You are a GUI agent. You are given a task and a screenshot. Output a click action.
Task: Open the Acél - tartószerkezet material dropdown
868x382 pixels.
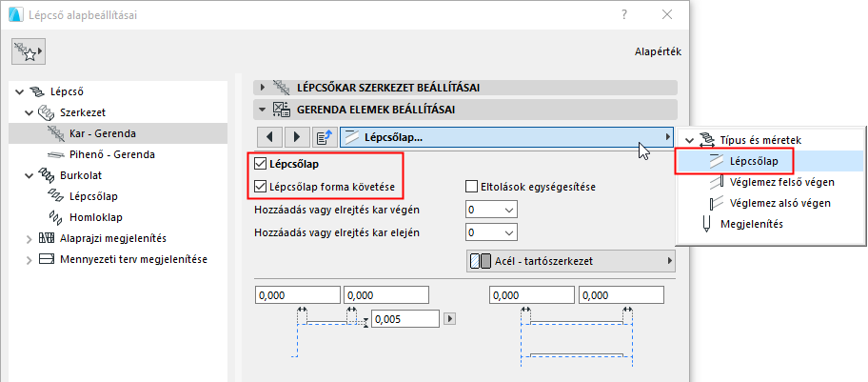click(571, 261)
